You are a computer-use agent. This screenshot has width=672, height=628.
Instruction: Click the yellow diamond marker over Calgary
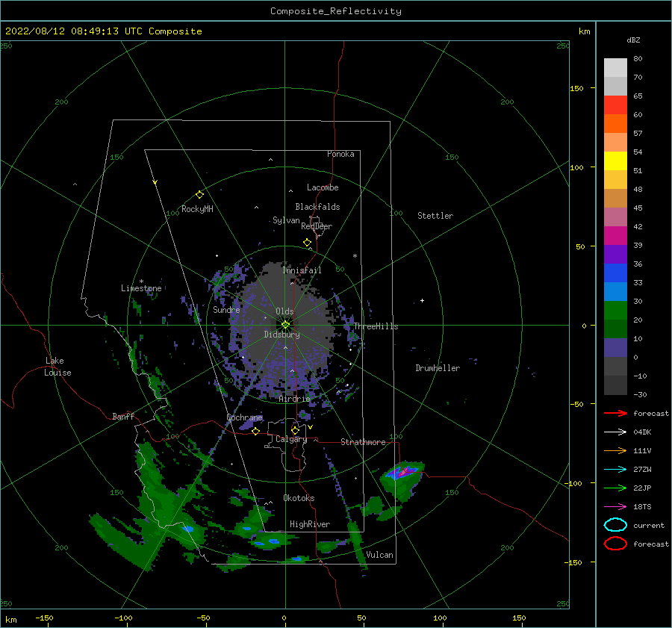pos(295,430)
